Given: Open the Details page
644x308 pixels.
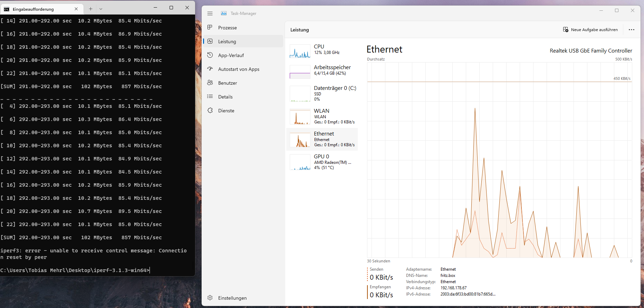Looking at the screenshot, I should [243, 96].
